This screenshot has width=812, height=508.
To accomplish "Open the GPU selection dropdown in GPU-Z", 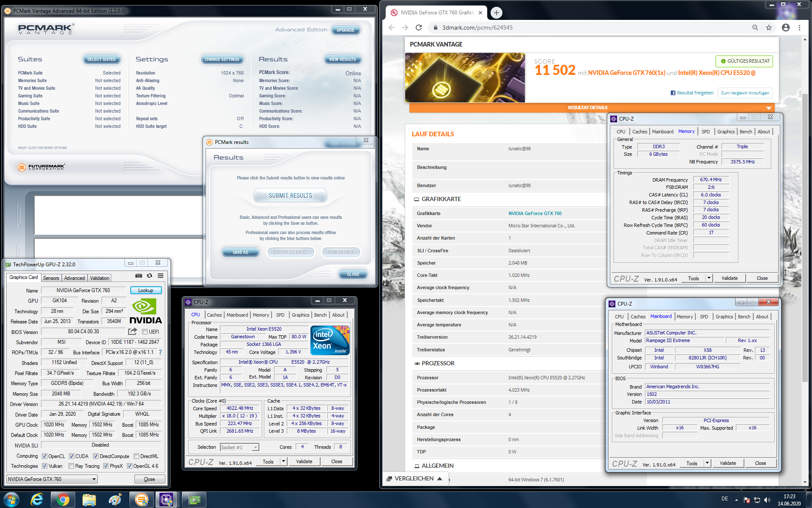I will [x=52, y=479].
